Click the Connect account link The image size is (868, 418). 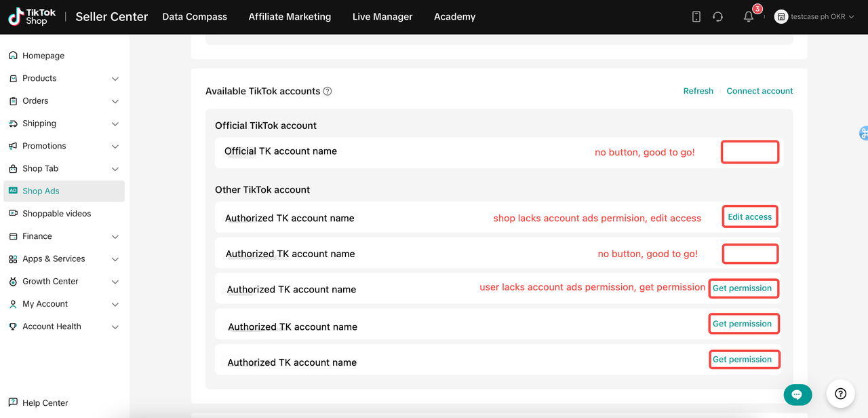tap(759, 91)
